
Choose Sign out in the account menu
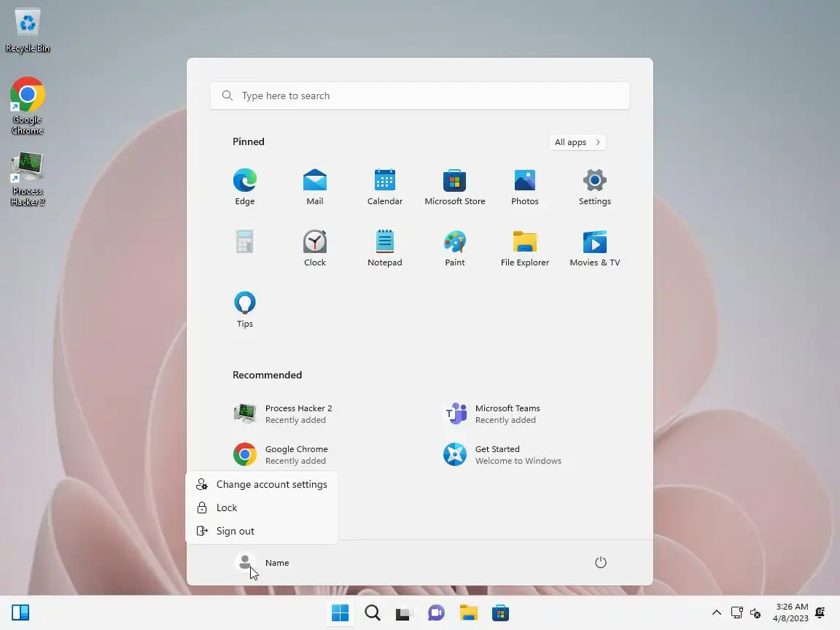262,531
